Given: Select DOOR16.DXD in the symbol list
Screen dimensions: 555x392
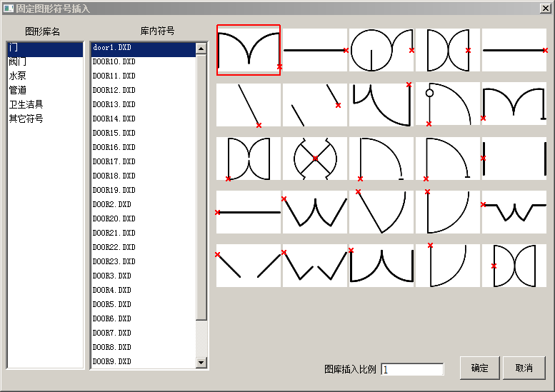Looking at the screenshot, I should click(144, 147).
